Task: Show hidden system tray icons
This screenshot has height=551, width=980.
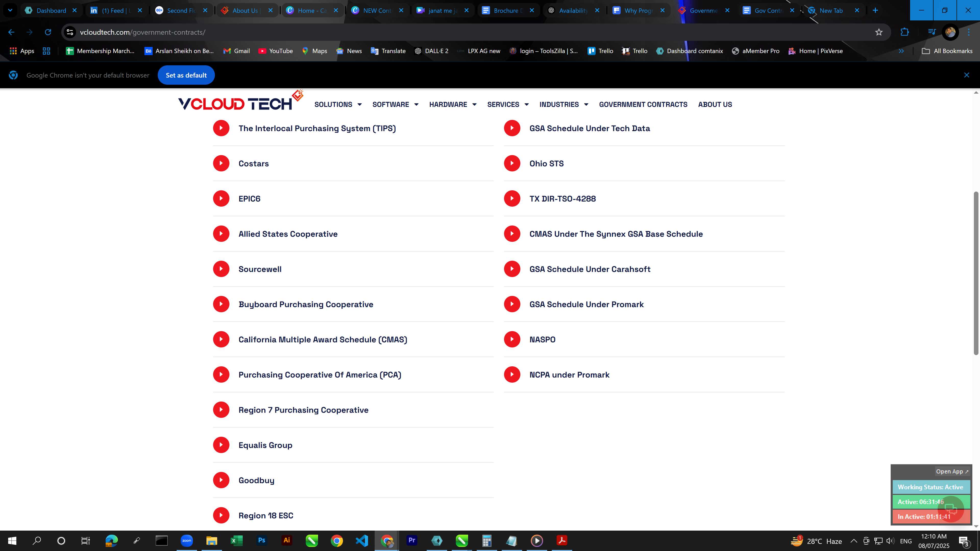Action: pyautogui.click(x=854, y=541)
